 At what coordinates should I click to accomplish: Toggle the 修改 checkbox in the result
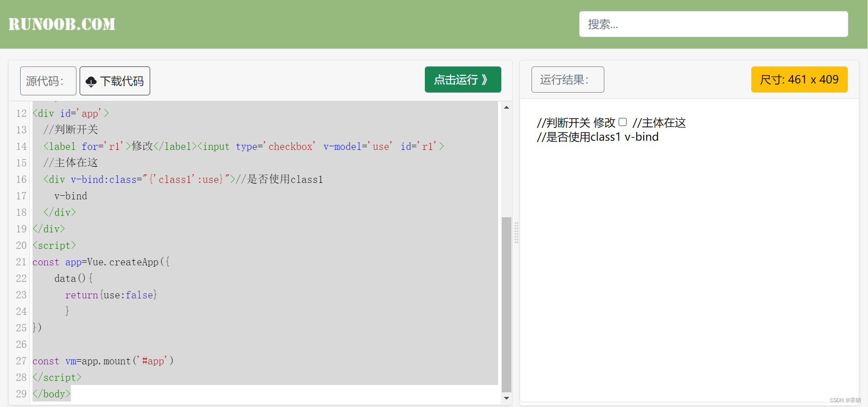[623, 122]
